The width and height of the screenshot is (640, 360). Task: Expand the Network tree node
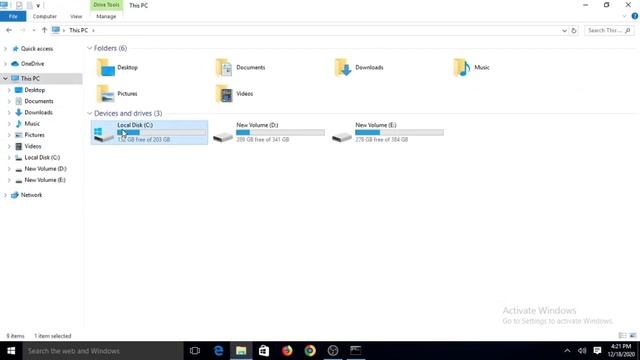5,195
